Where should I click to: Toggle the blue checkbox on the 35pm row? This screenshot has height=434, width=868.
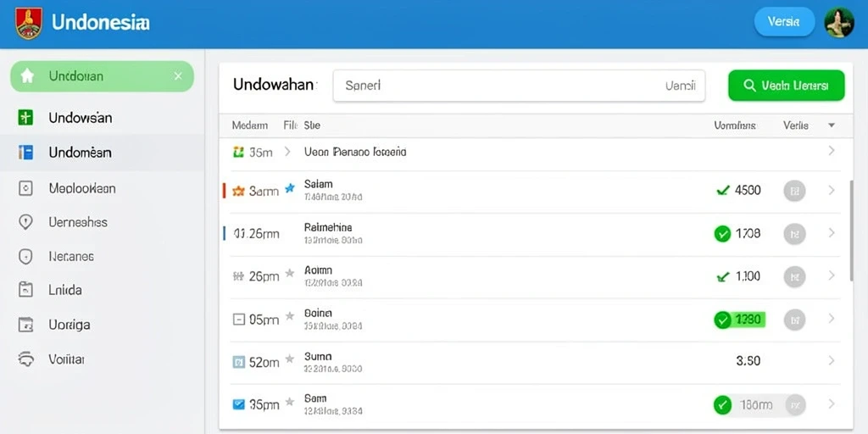tap(238, 404)
